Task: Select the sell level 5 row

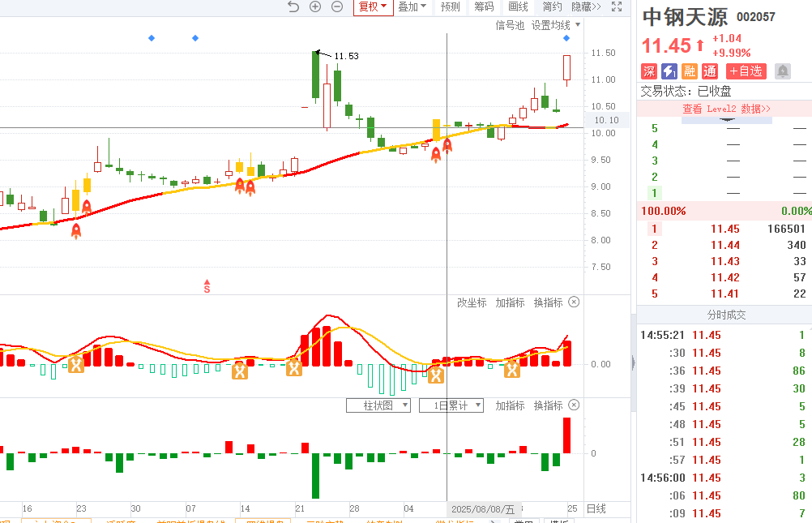Action: [724, 128]
